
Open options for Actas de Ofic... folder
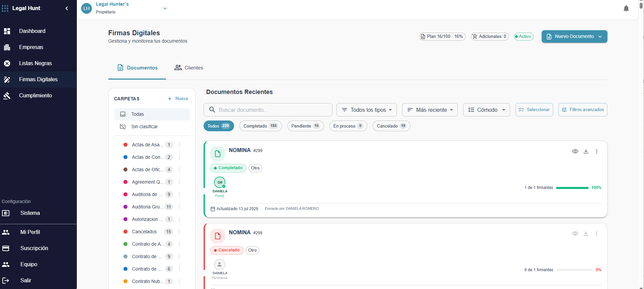point(179,170)
